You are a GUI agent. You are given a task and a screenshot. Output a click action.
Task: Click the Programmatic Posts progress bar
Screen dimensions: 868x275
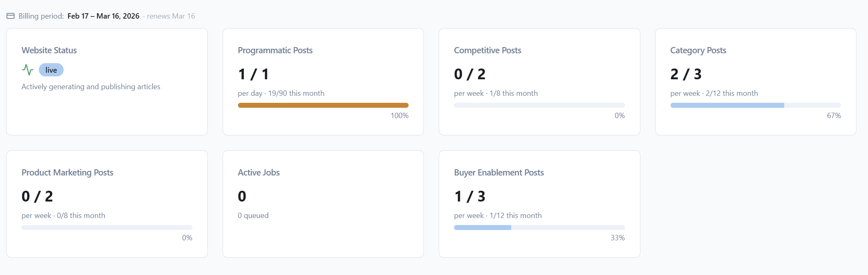coord(323,105)
